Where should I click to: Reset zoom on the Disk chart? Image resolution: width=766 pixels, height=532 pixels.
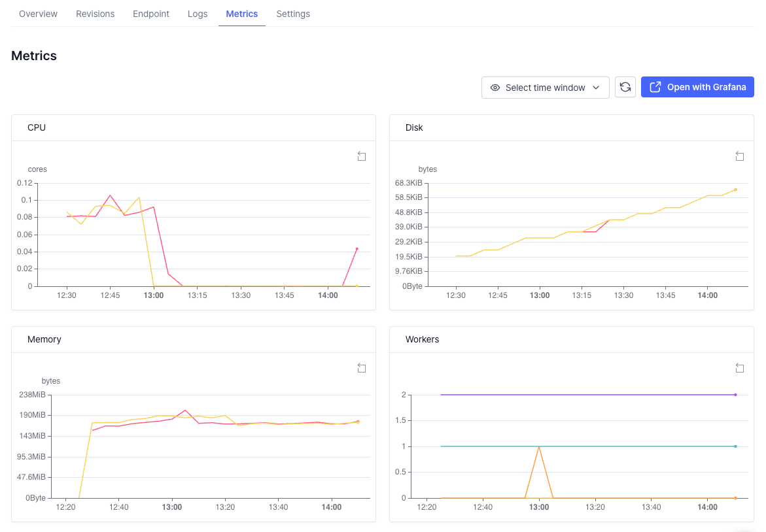click(x=740, y=156)
